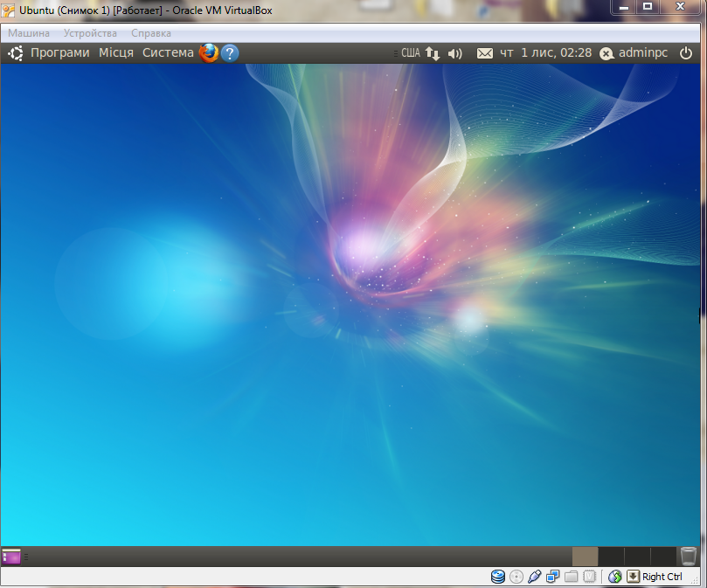The height and width of the screenshot is (588, 707).
Task: Click the Right Ctrl host key label
Action: [x=662, y=577]
